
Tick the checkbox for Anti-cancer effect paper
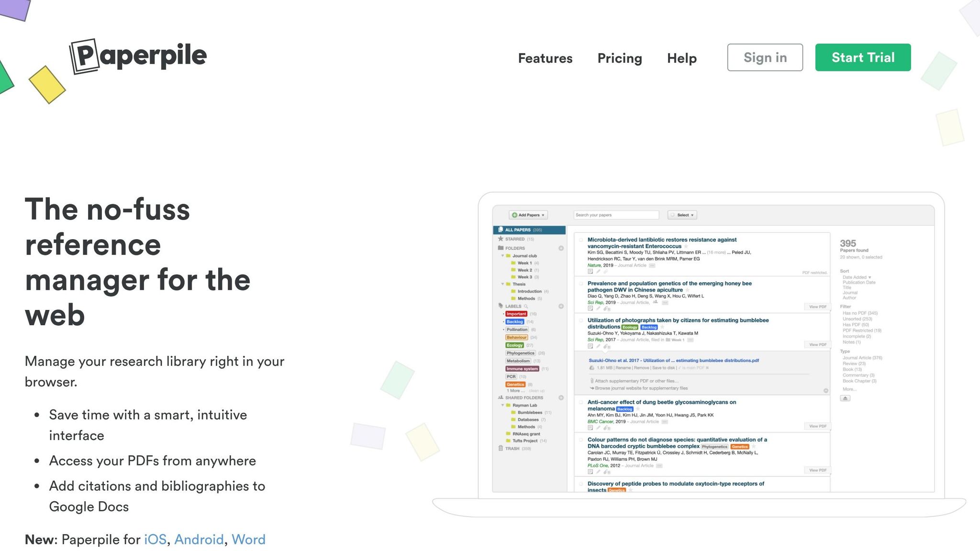pyautogui.click(x=581, y=402)
